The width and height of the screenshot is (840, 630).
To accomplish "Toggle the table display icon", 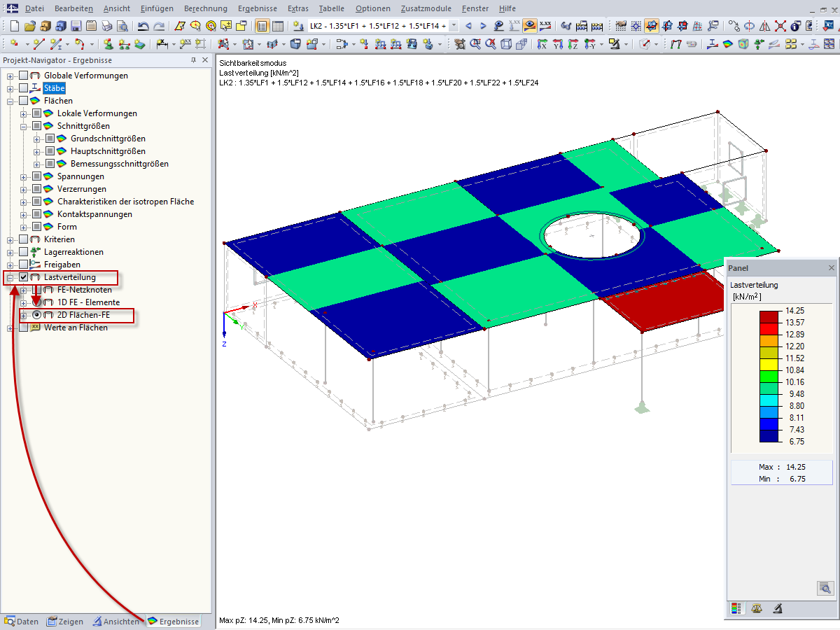I will coord(277,26).
